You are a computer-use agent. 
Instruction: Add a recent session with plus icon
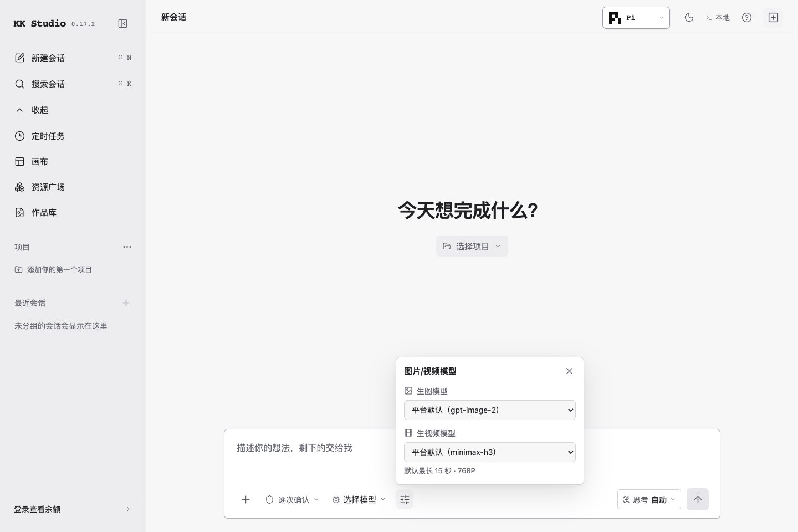(x=126, y=303)
